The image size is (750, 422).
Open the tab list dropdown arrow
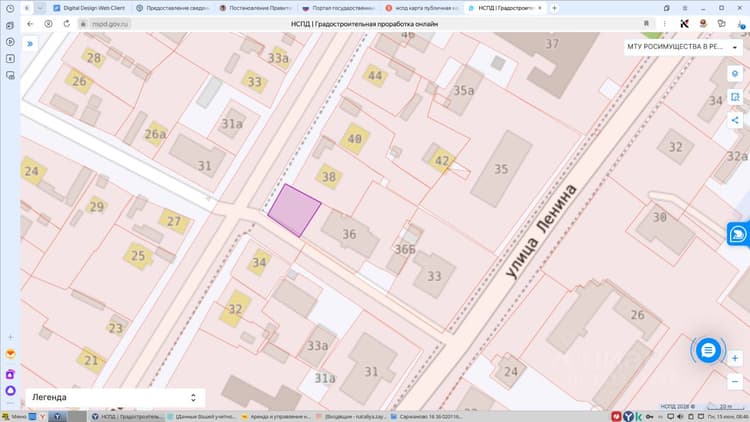pos(40,8)
